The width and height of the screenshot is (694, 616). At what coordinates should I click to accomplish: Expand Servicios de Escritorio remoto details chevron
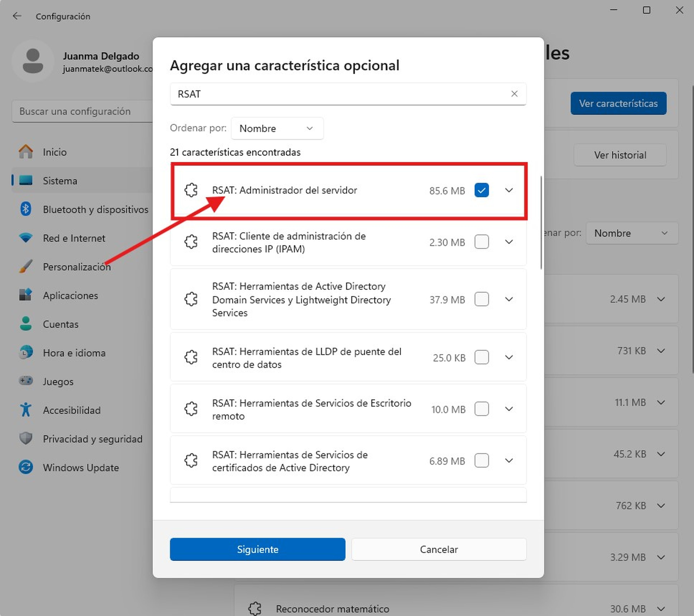coord(509,409)
